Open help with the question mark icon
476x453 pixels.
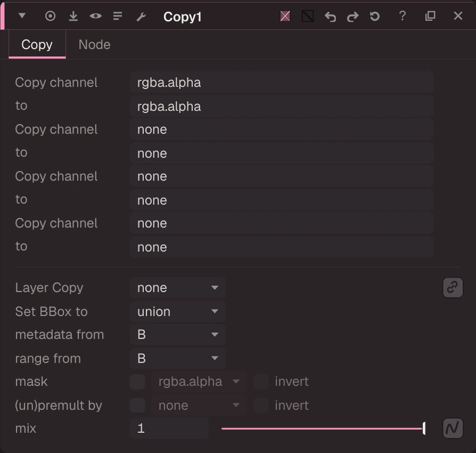(402, 16)
